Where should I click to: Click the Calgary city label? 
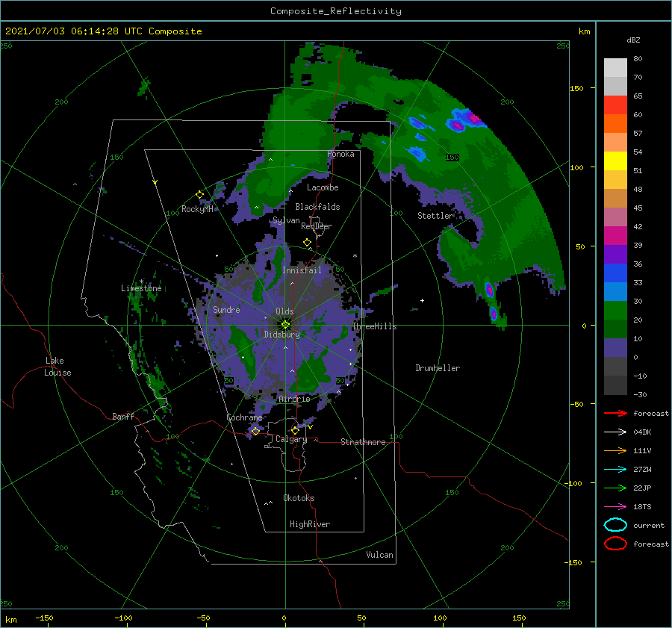291,439
